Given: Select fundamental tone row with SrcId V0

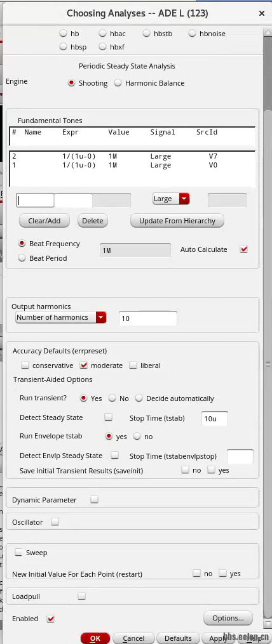Looking at the screenshot, I should pyautogui.click(x=132, y=166).
